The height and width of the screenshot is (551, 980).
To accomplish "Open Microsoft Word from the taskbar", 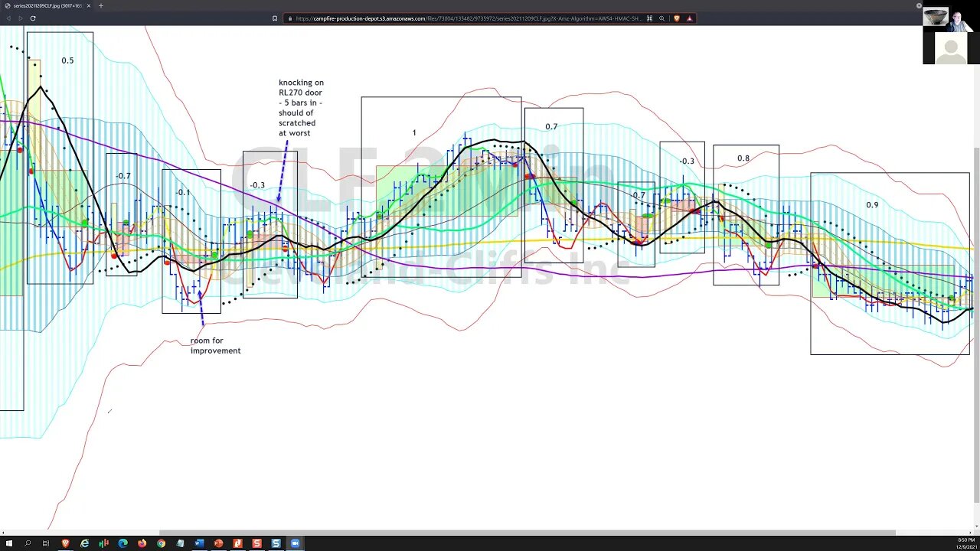I will (x=199, y=543).
